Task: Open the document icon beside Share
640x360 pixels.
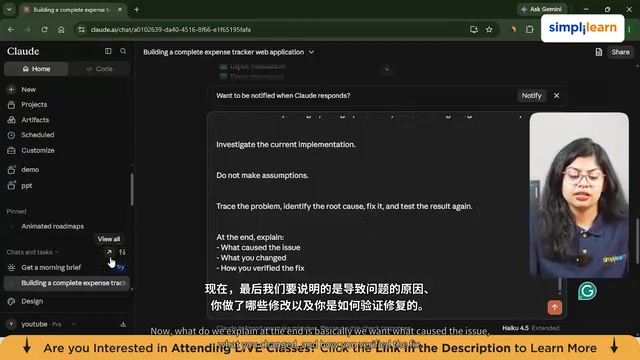Action: coord(598,52)
